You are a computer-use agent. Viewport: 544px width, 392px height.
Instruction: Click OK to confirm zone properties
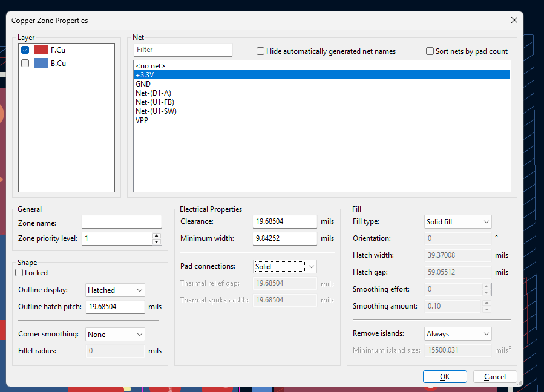[445, 377]
